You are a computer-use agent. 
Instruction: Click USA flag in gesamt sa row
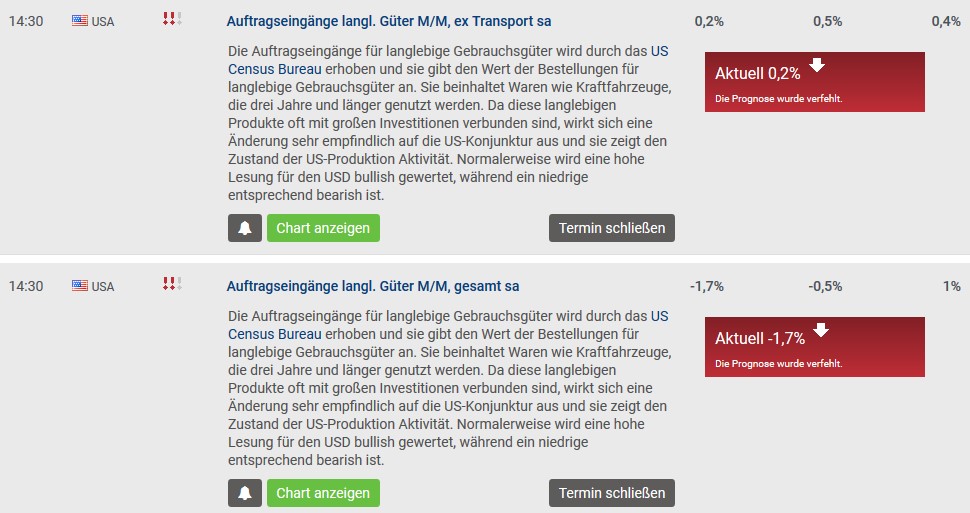(x=80, y=286)
